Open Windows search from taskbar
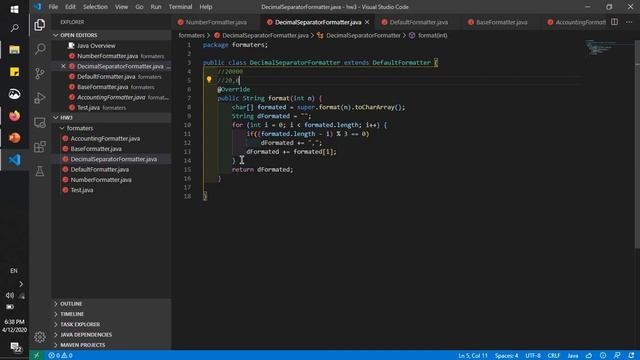 [x=14, y=28]
